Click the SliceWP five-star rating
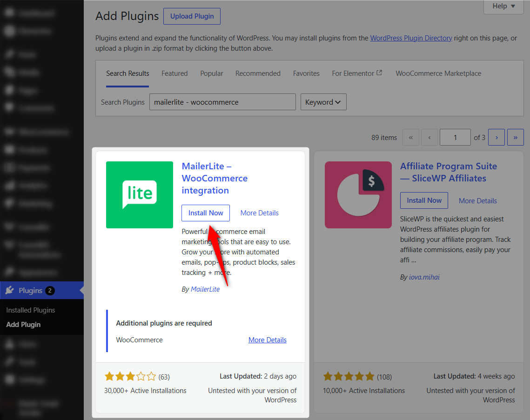This screenshot has width=530, height=420. point(349,376)
